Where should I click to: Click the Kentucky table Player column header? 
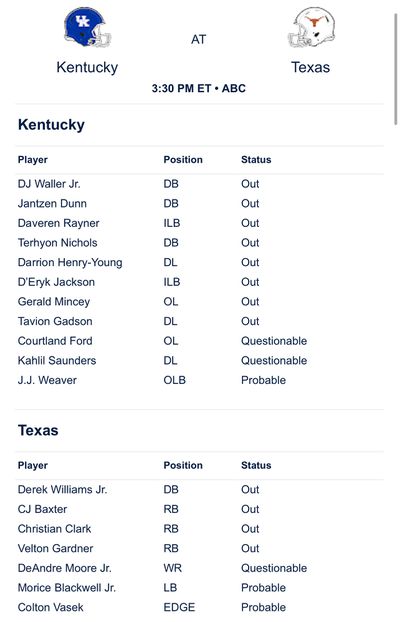[33, 160]
